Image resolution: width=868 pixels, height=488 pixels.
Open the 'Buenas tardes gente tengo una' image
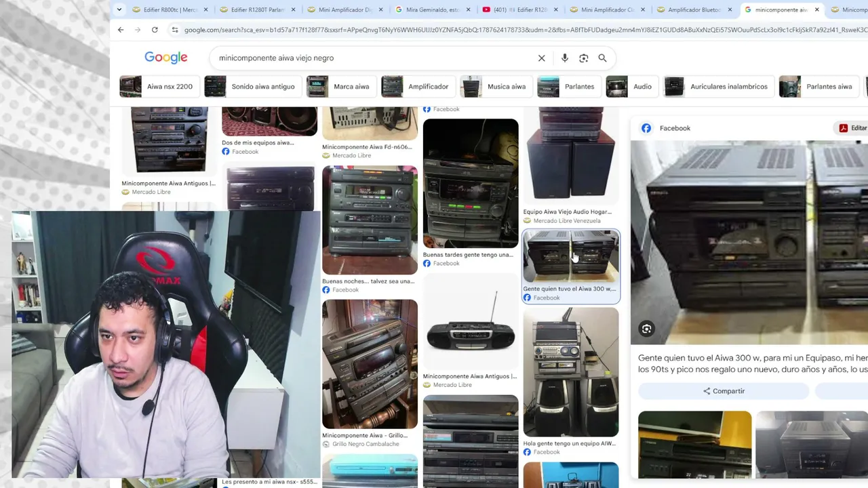(x=471, y=184)
